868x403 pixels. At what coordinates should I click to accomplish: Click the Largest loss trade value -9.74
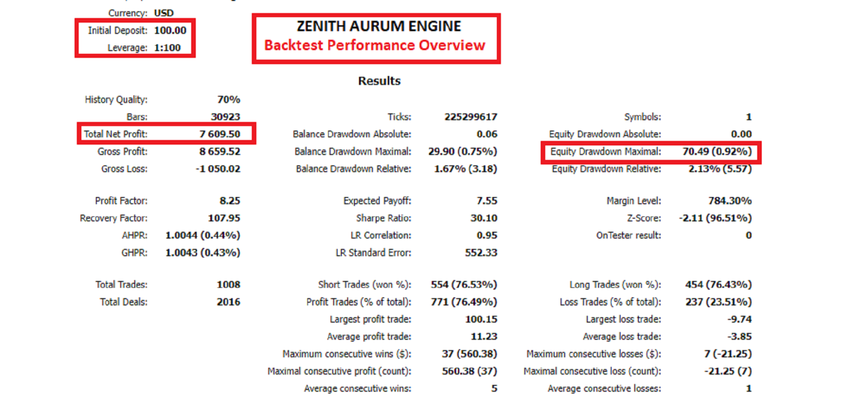click(739, 319)
